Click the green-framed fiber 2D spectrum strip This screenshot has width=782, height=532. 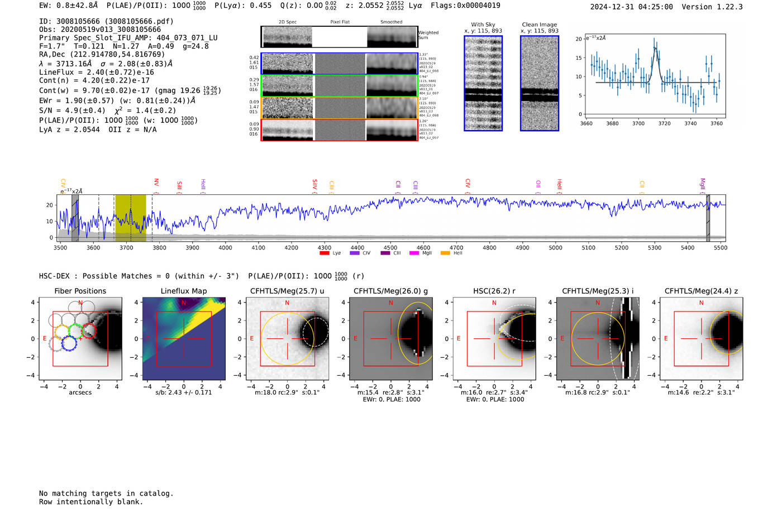(x=340, y=86)
